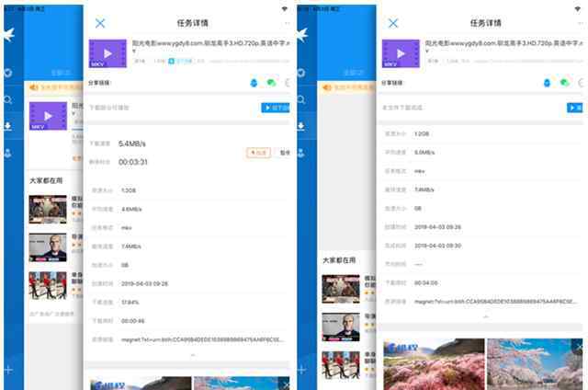Open search from right screenshot sidebar
Image resolution: width=588 pixels, height=390 pixels.
tap(301, 100)
